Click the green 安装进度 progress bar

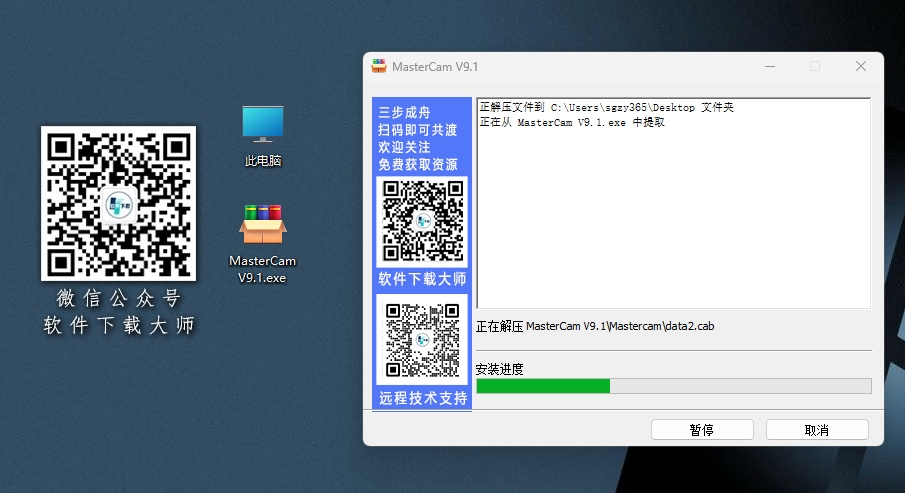pyautogui.click(x=674, y=386)
